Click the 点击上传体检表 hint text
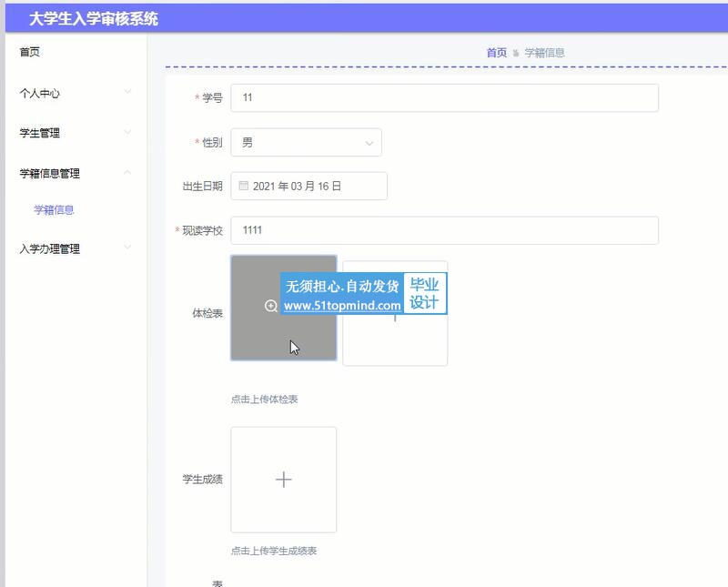 264,399
